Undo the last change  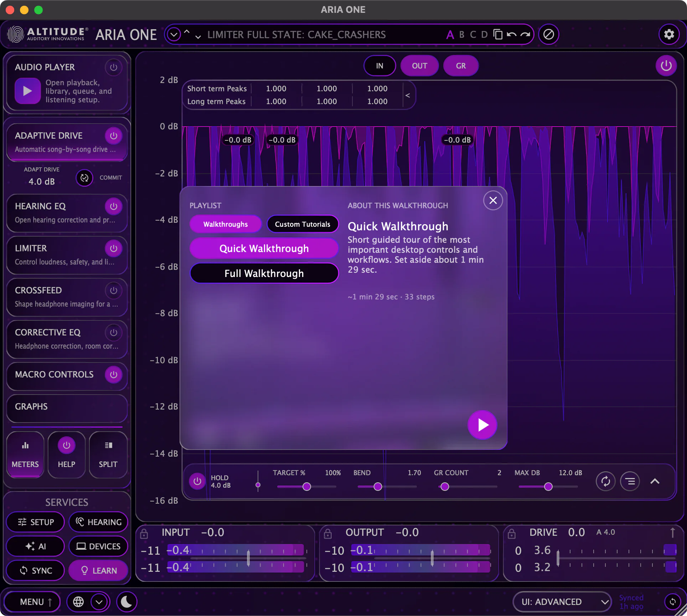tap(511, 34)
